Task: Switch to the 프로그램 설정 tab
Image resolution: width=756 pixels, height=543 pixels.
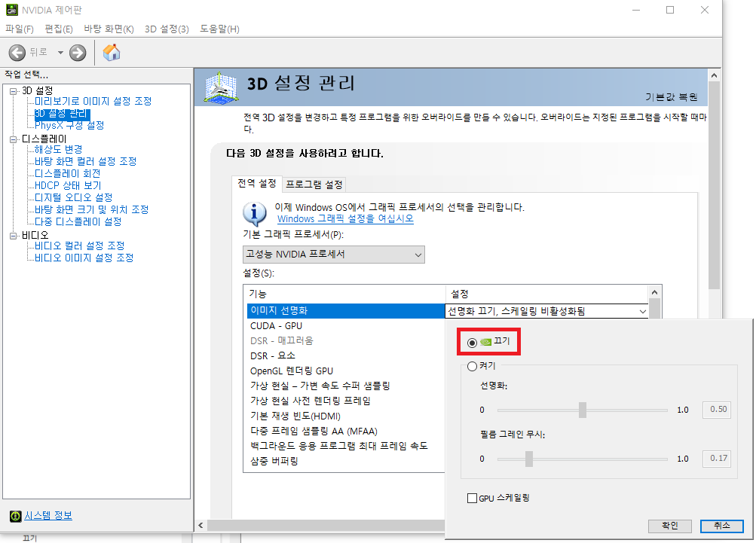Action: point(314,185)
